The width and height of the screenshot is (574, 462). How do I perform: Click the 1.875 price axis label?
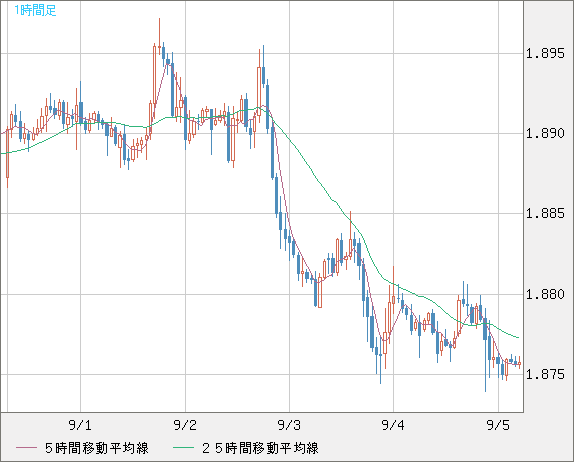(x=545, y=375)
